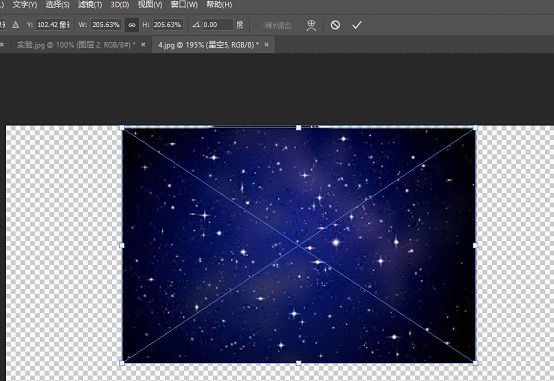
Task: Click the rotation angle value field
Action: (x=218, y=25)
